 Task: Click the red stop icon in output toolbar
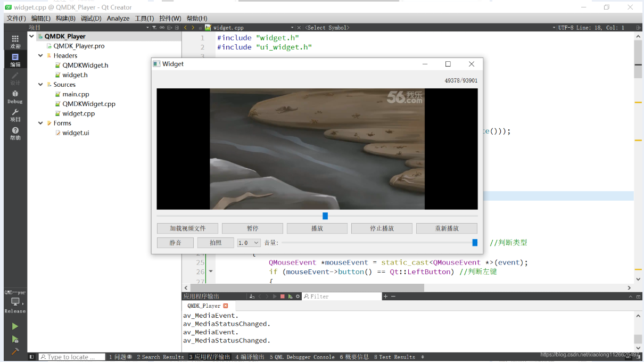283,297
